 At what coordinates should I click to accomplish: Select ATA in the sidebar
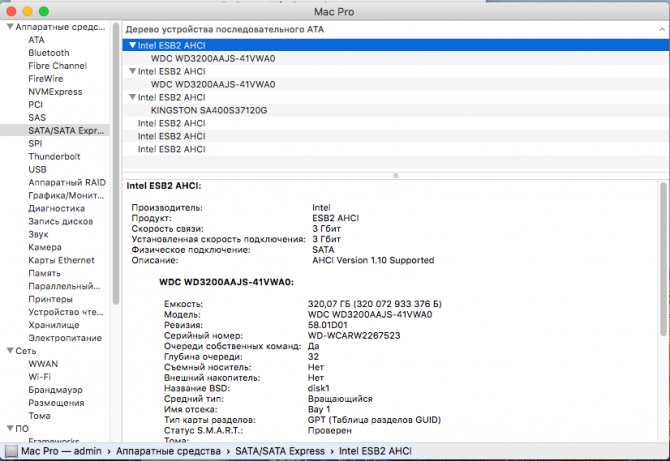click(36, 40)
